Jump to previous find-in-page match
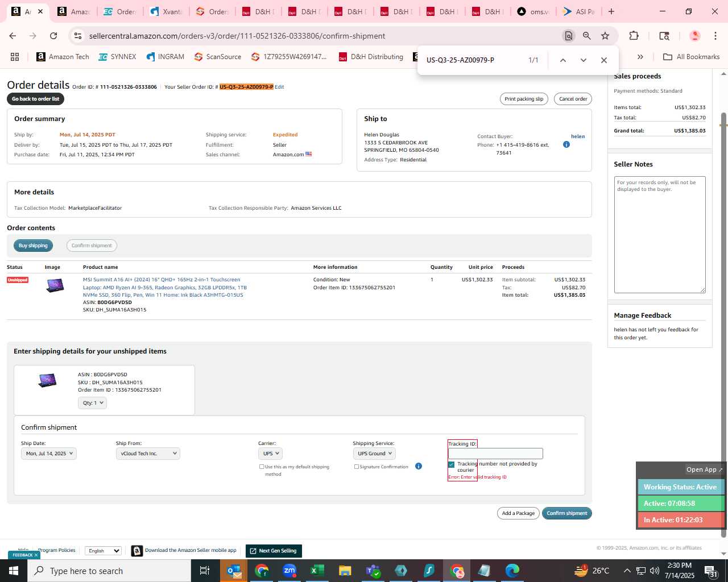The image size is (728, 582). pos(562,60)
